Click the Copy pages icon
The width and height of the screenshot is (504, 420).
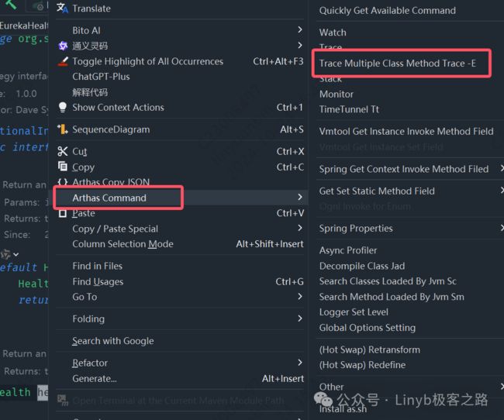click(62, 167)
